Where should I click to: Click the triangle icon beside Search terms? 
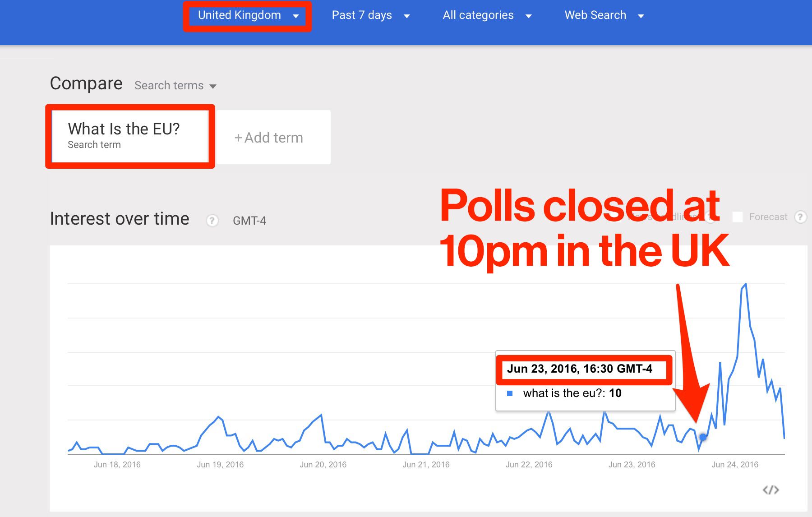[x=213, y=86]
